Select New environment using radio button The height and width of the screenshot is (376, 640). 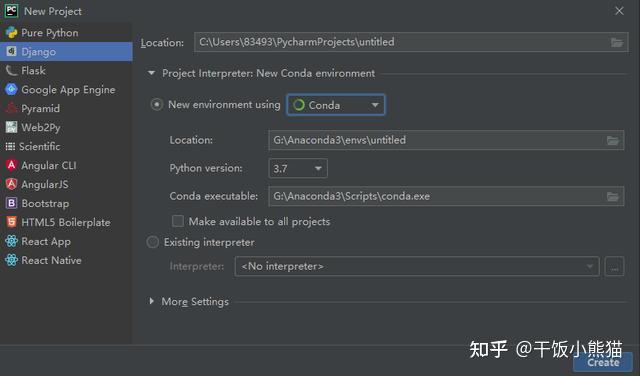coord(157,105)
